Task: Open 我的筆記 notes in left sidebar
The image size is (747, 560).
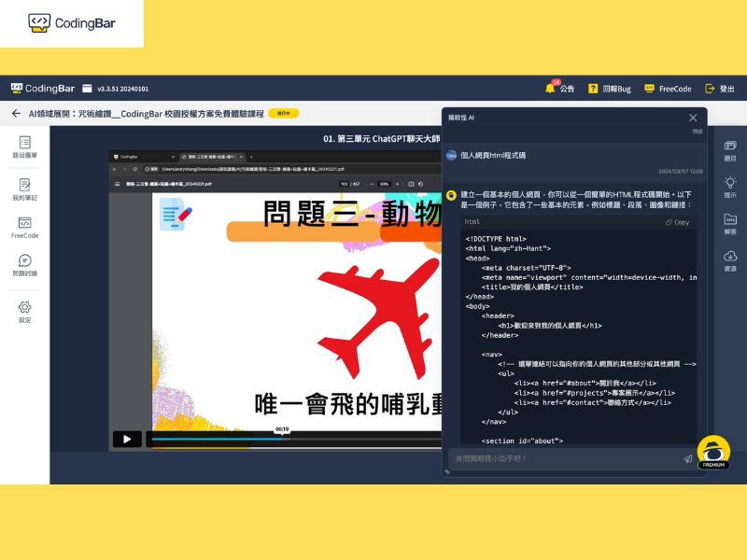Action: coord(24,188)
